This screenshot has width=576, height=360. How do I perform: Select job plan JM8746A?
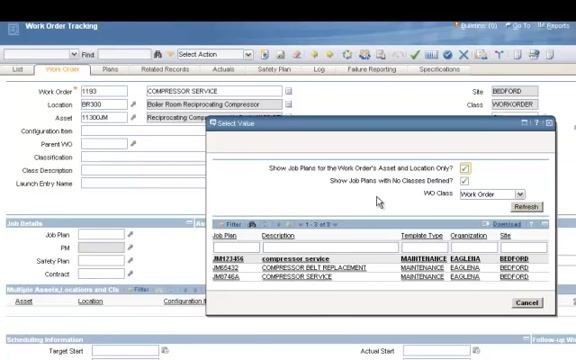pyautogui.click(x=226, y=277)
